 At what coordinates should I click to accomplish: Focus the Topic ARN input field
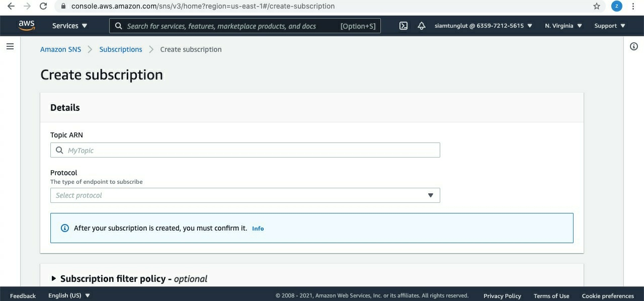point(245,150)
